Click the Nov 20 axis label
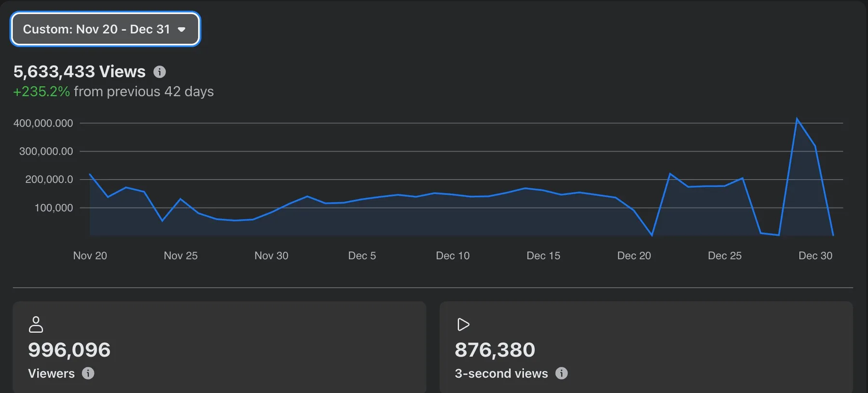Viewport: 868px width, 393px height. (90, 256)
